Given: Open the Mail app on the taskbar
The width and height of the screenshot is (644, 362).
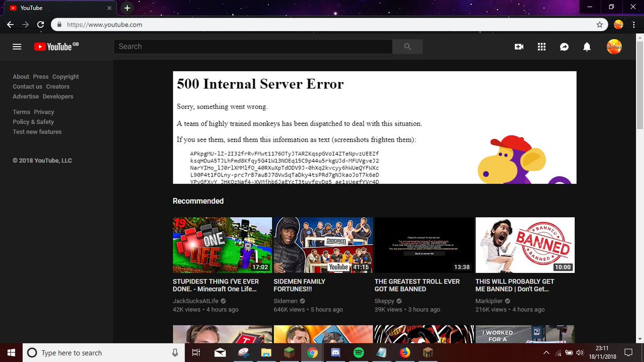Looking at the screenshot, I should pyautogui.click(x=220, y=352).
